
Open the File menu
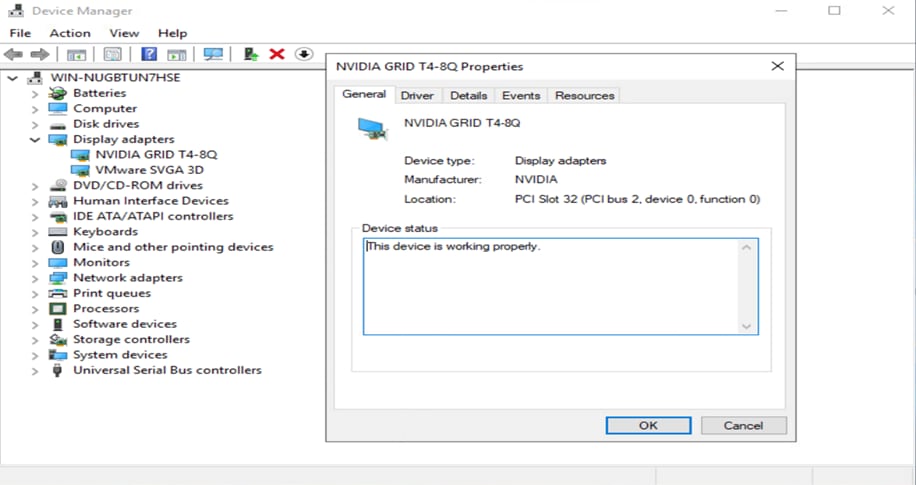(20, 33)
